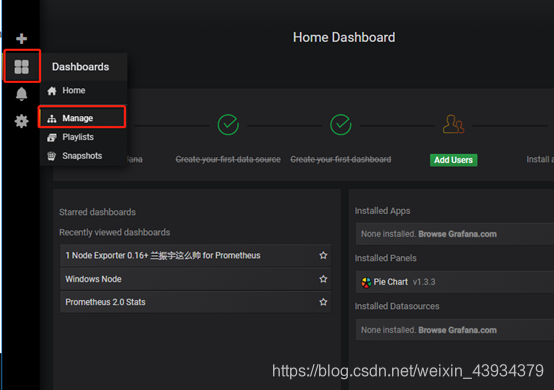Click the Pie Chart colorful plugin icon

(366, 282)
